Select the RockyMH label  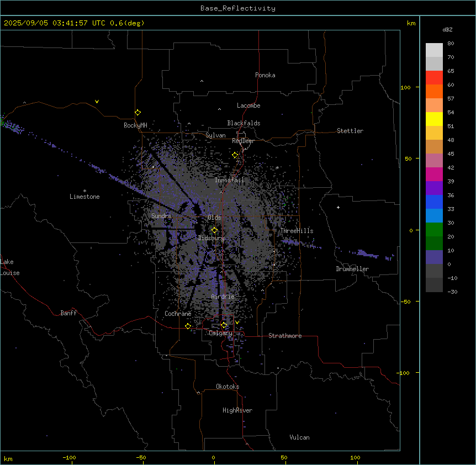pos(135,125)
